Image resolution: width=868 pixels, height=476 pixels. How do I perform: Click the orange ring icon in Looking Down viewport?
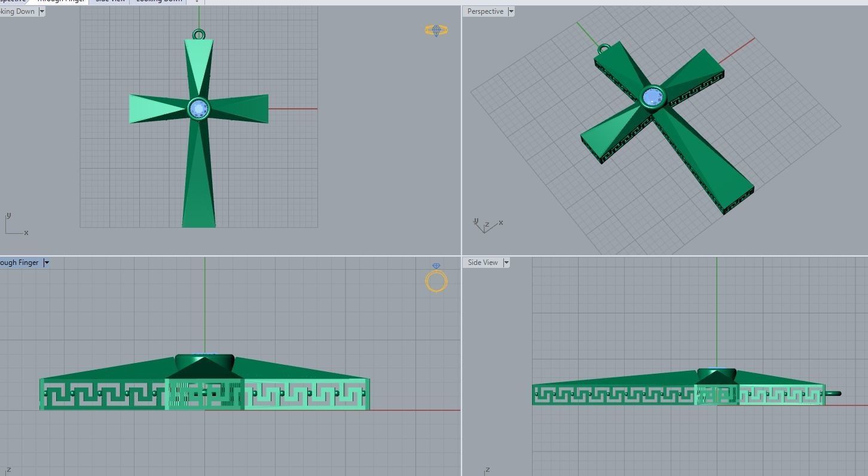coord(436,30)
